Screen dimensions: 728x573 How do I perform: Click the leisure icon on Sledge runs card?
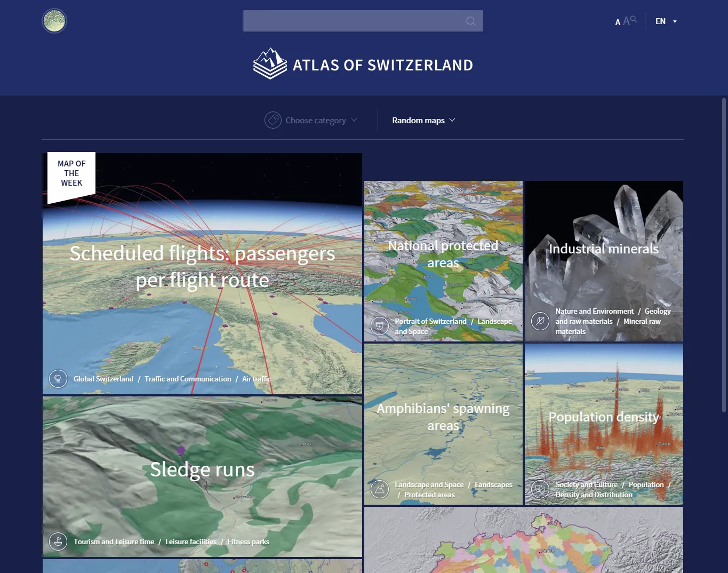tap(58, 541)
